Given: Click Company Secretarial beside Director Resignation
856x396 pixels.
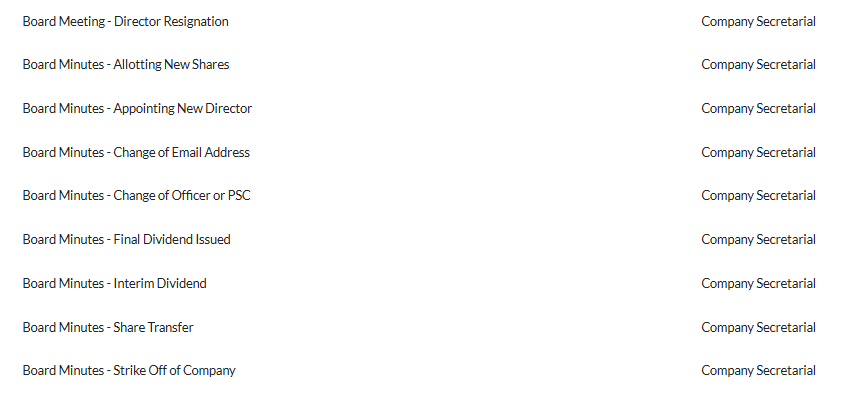Looking at the screenshot, I should point(758,21).
